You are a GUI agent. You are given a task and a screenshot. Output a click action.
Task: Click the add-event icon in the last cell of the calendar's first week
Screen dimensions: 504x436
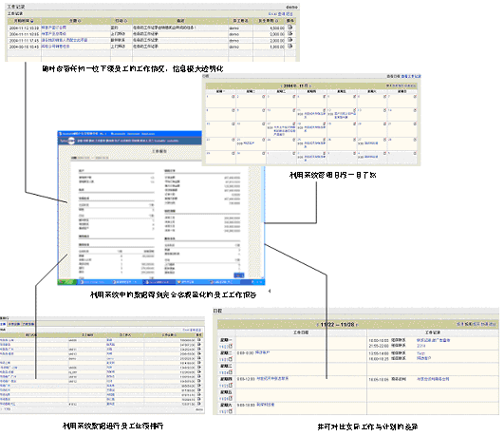click(415, 96)
